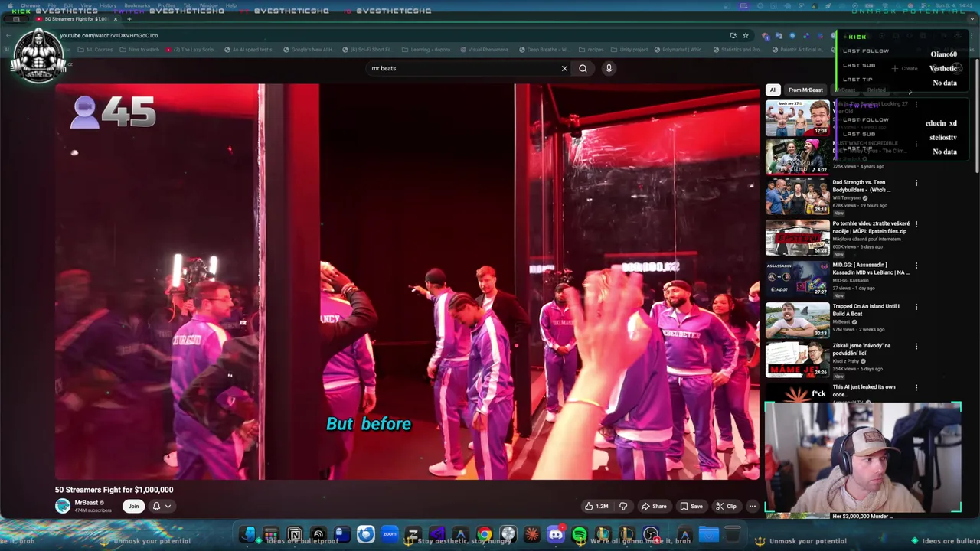Open options for MID.GG Kassadin video
The height and width of the screenshot is (551, 980).
[916, 266]
